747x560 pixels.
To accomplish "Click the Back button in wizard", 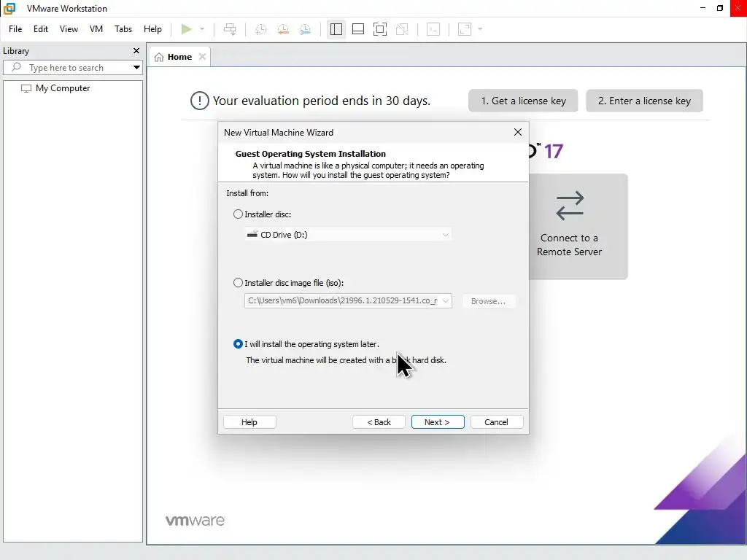I will [x=379, y=422].
